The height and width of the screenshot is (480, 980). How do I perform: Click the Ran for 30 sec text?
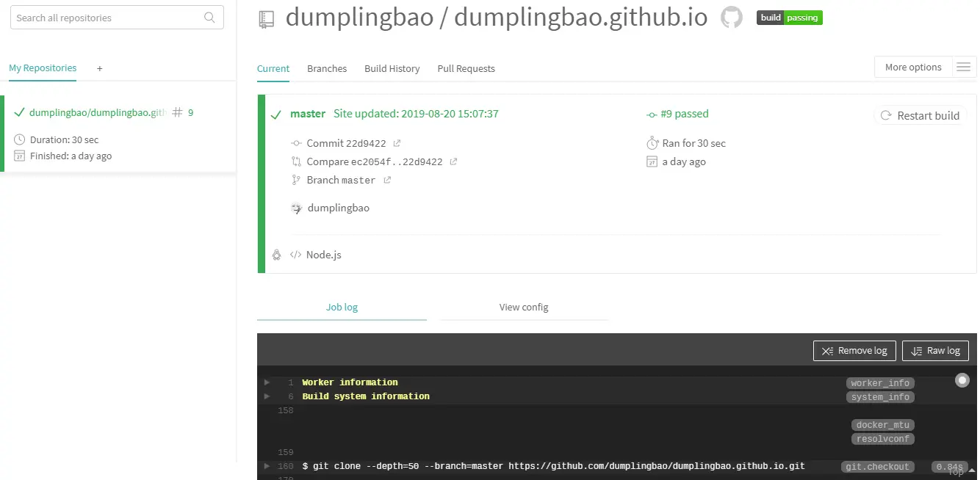693,143
